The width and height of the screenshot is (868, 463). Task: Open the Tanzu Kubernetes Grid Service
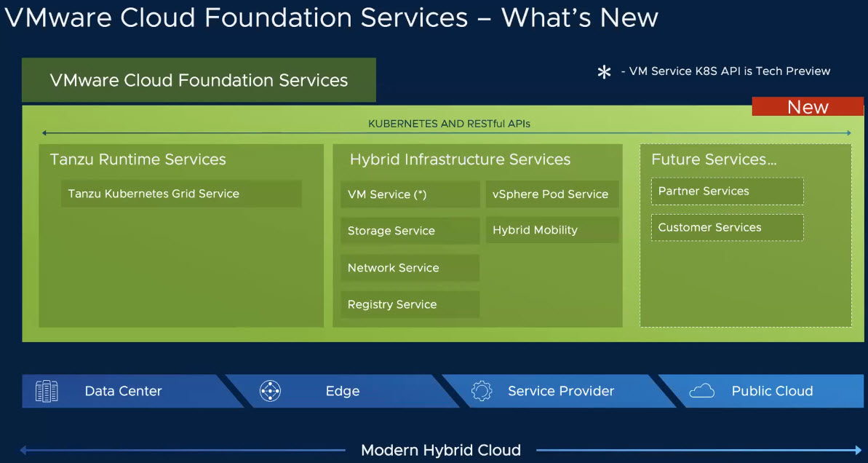pos(180,194)
